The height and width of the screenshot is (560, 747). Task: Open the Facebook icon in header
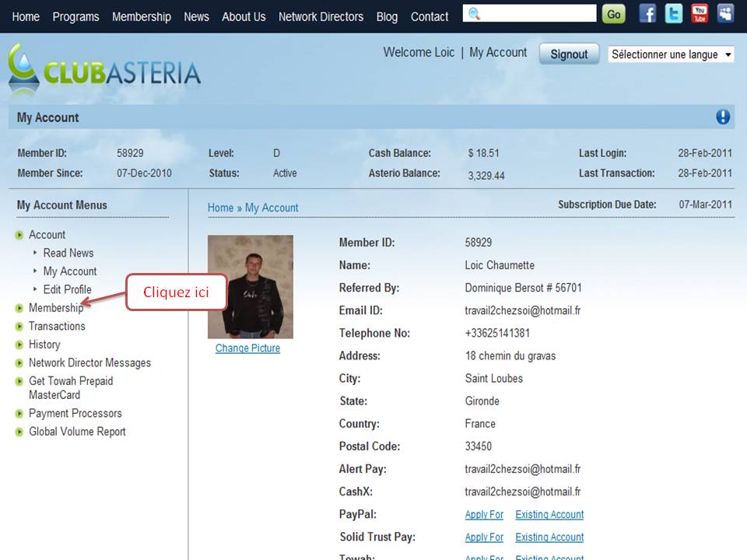pyautogui.click(x=647, y=14)
